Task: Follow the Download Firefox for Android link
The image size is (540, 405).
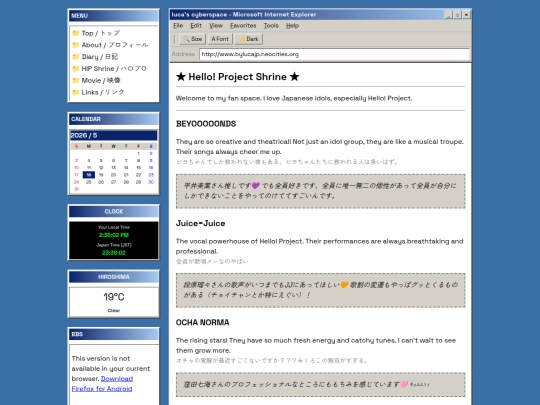Action: coord(102,384)
